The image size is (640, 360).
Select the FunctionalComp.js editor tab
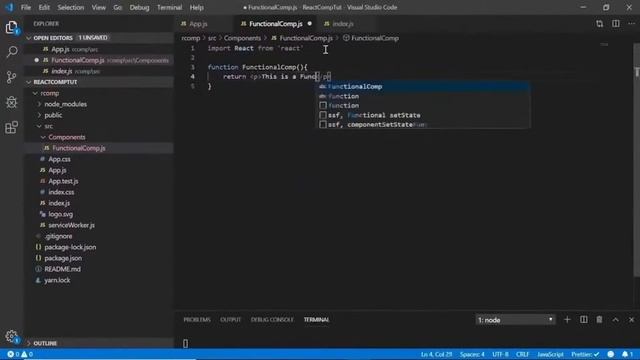[276, 24]
